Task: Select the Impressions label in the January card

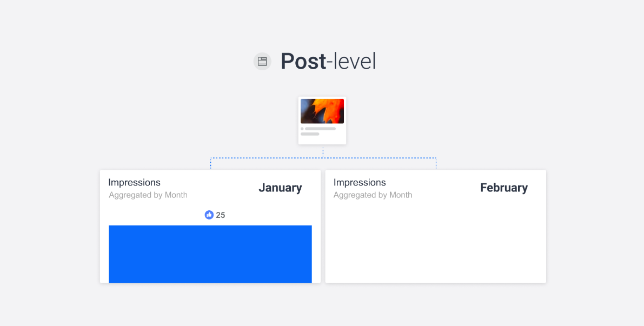Action: coord(134,183)
